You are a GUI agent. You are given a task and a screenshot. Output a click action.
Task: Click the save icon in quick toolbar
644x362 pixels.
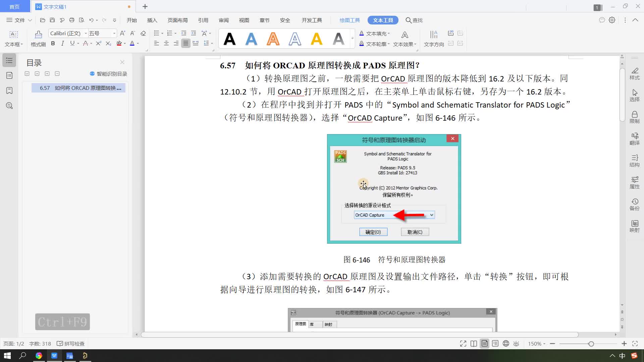coord(52,20)
